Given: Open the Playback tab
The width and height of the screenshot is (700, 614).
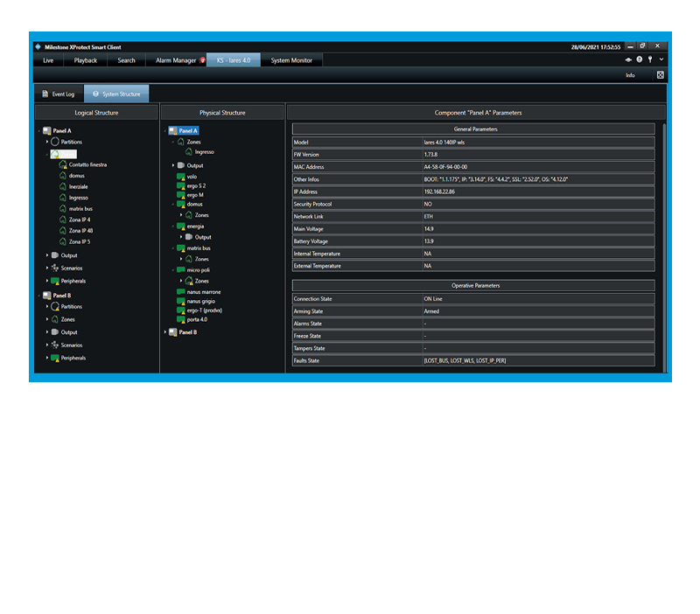Looking at the screenshot, I should tap(85, 60).
